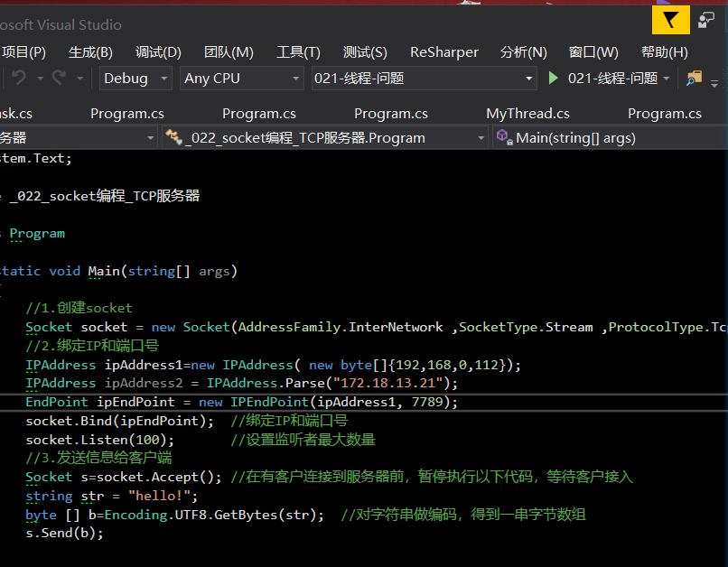The image size is (728, 567).
Task: Open the Find in Files icon
Action: click(x=694, y=78)
